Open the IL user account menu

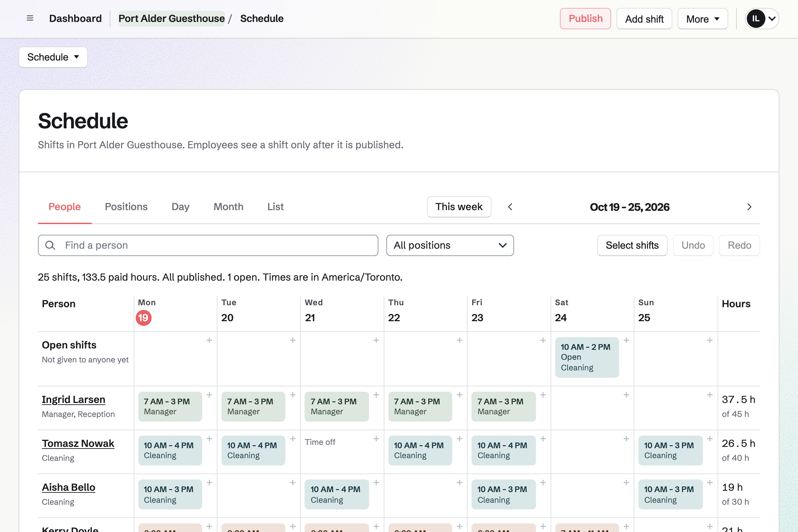point(762,19)
